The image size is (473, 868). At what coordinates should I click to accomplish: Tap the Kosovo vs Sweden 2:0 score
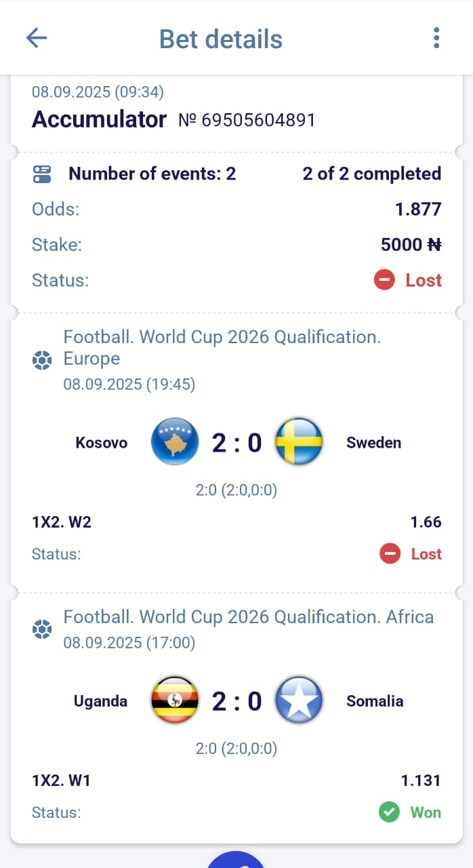point(236,443)
